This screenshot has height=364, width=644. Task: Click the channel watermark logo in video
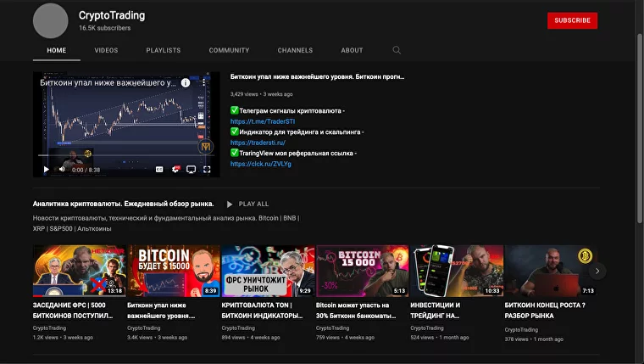(x=205, y=147)
